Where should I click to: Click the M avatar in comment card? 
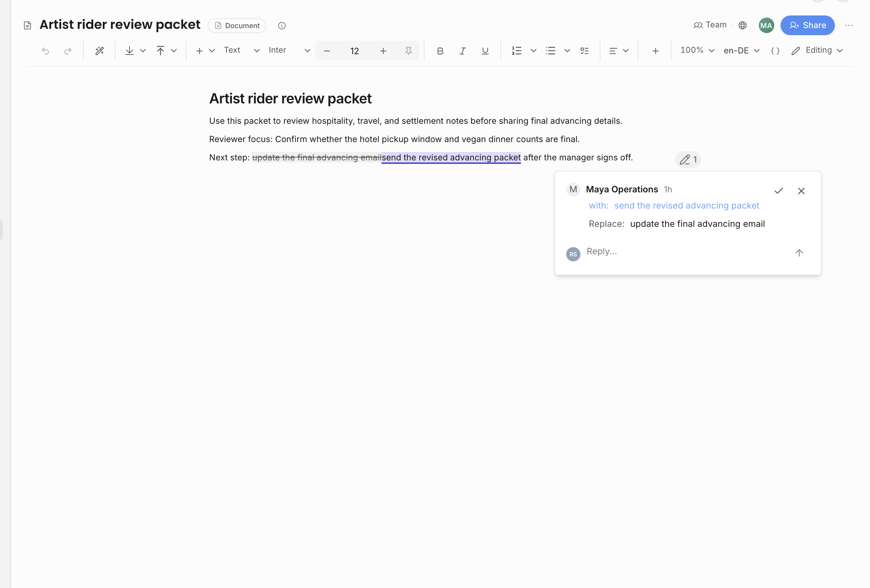[573, 190]
